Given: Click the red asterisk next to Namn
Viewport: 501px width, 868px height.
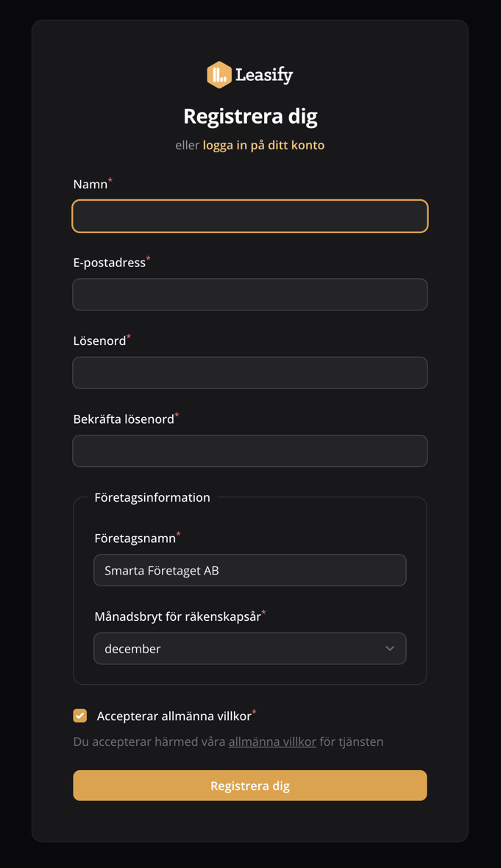Looking at the screenshot, I should tap(111, 179).
